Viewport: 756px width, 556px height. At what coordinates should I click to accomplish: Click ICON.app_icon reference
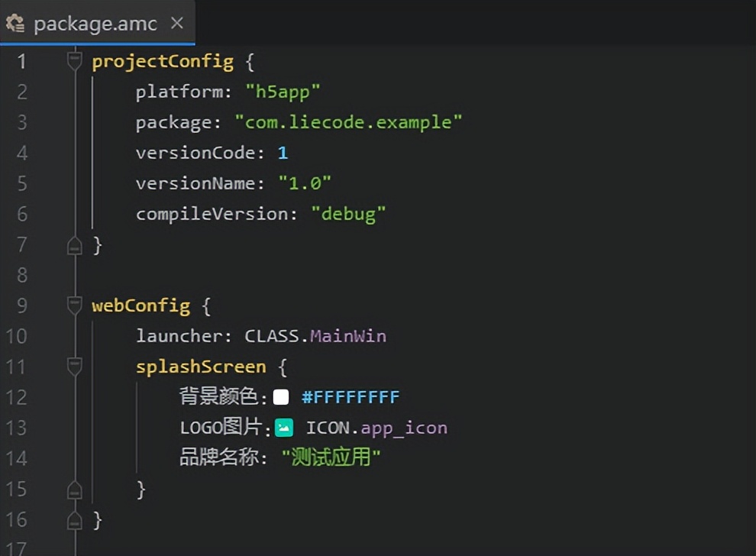(x=377, y=428)
